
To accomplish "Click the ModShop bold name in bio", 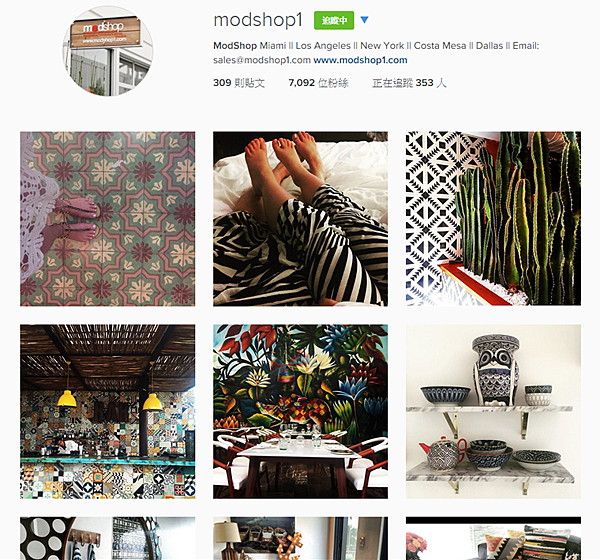I will click(x=235, y=46).
